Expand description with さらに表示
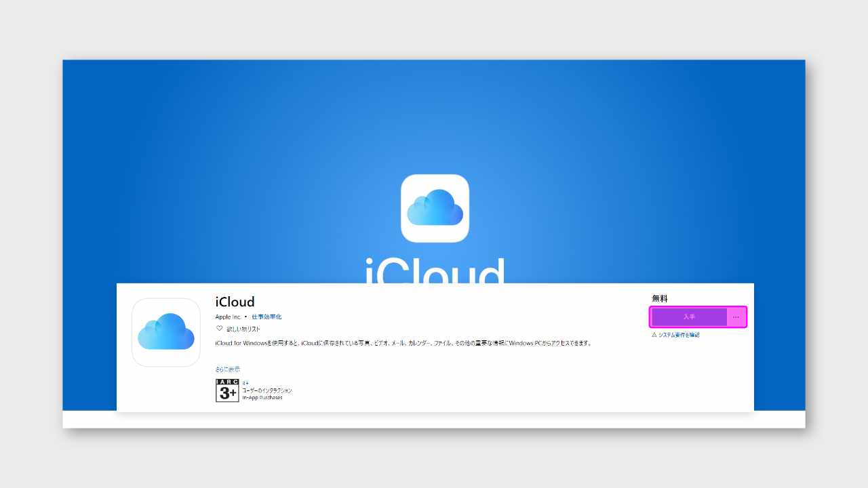Screen dimensions: 868x488 (x=227, y=369)
